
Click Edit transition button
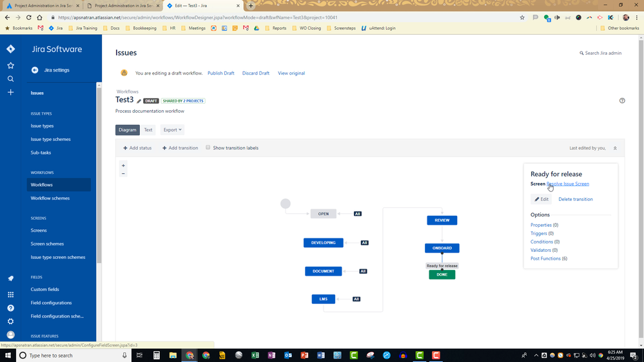pos(542,199)
